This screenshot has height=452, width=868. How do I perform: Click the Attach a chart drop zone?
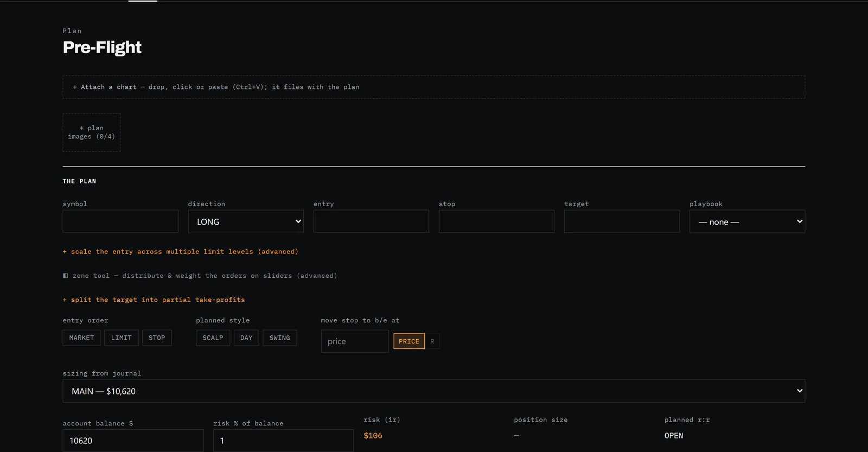coord(433,87)
